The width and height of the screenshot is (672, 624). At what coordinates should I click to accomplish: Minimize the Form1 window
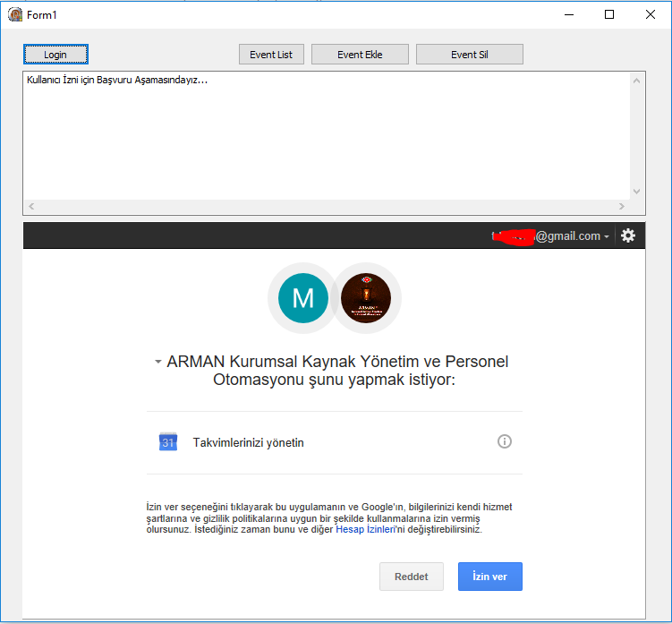tap(569, 14)
